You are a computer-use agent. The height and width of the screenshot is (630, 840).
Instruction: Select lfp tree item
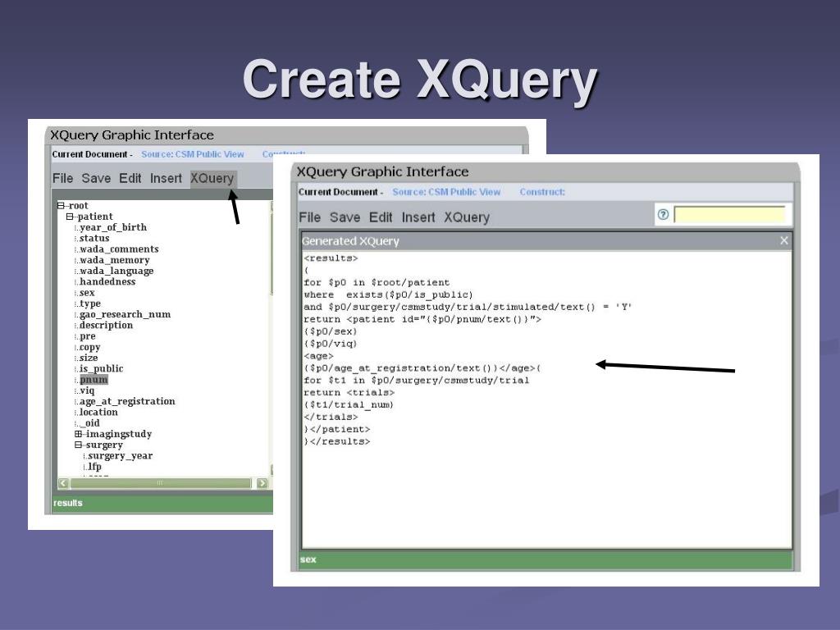94,467
